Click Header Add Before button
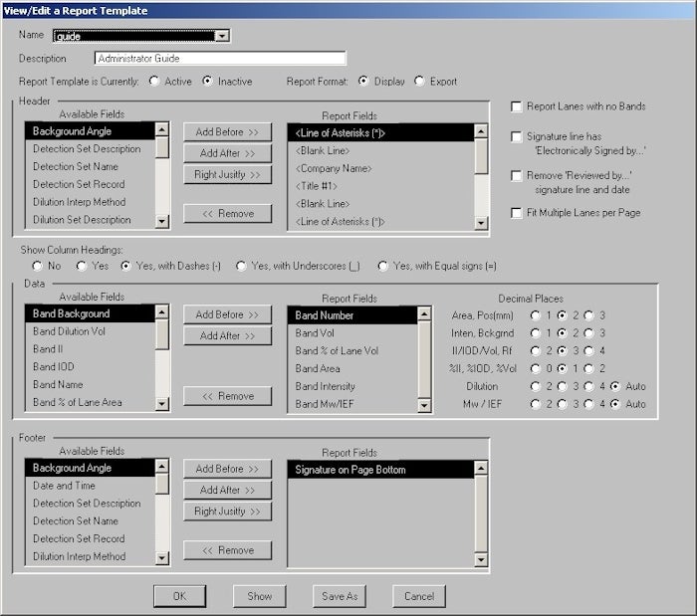The image size is (697, 616). (x=227, y=132)
